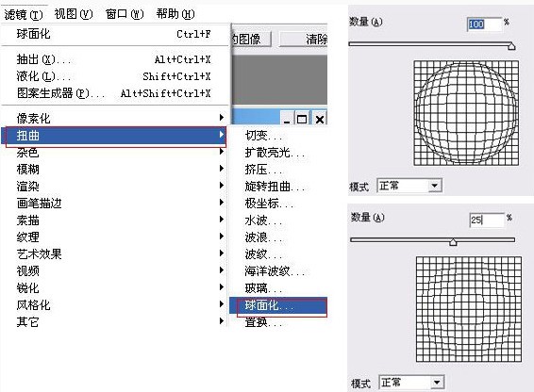534x392 pixels.
Task: Click the spherize grid preview at 100%
Action: 466,113
